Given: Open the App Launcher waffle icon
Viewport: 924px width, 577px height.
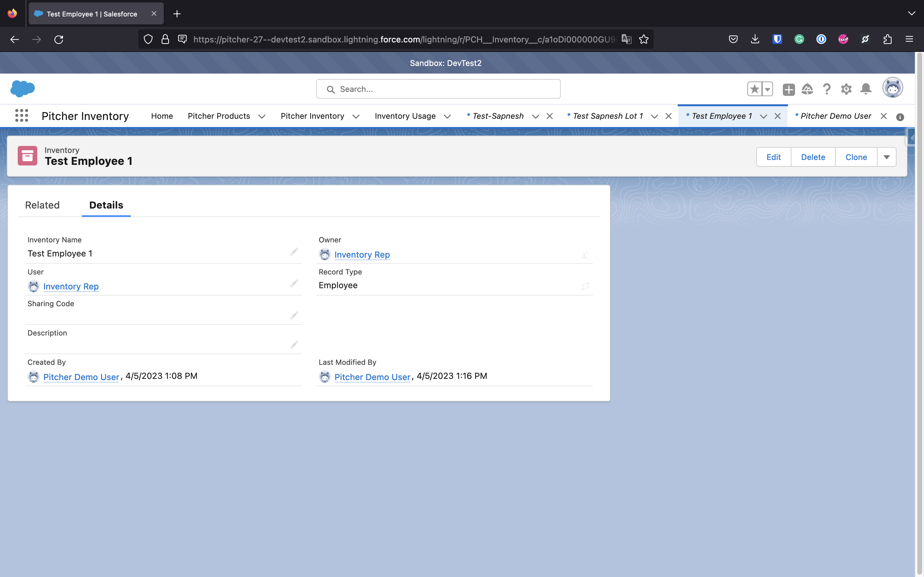Looking at the screenshot, I should click(22, 116).
